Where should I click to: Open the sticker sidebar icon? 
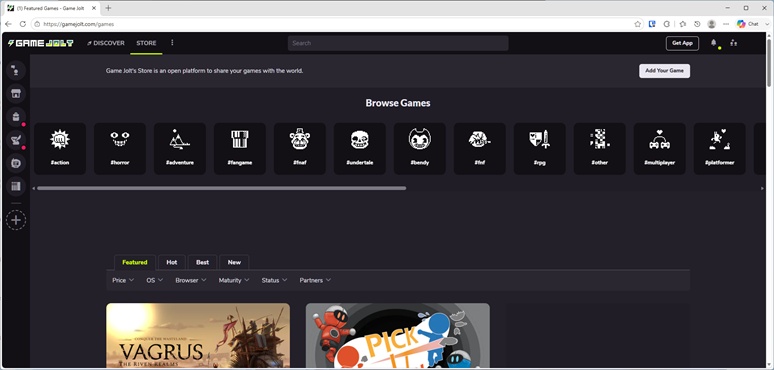[x=16, y=163]
